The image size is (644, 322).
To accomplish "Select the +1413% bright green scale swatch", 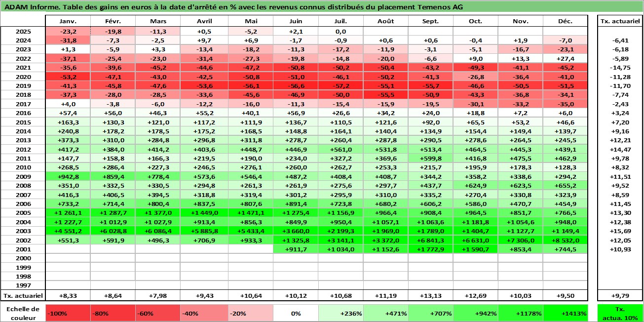I will [566, 313].
